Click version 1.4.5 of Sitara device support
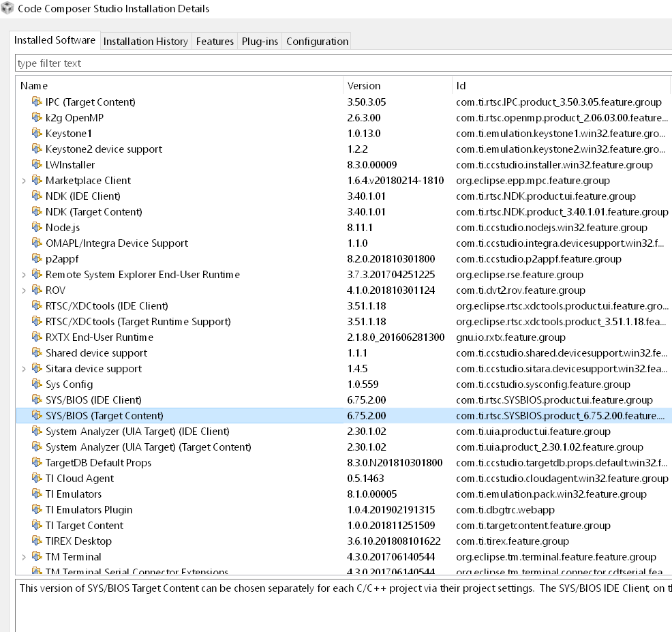The image size is (672, 632). 357,369
